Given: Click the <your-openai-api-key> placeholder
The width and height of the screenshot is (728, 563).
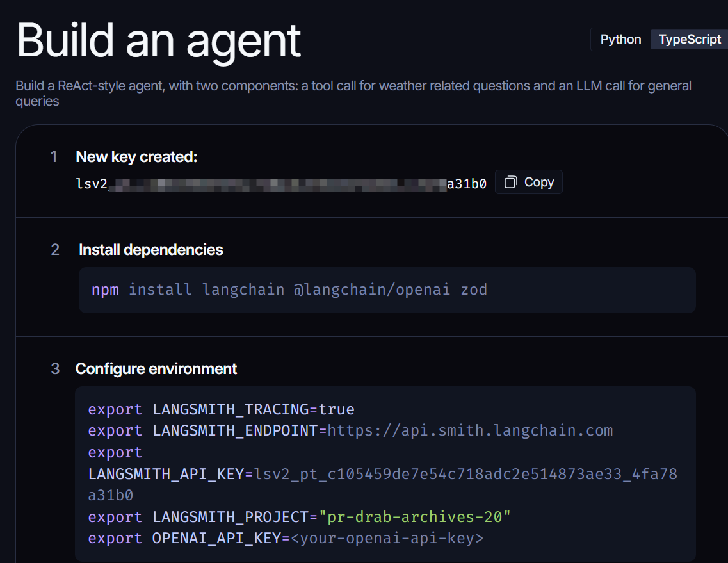Looking at the screenshot, I should coord(387,538).
